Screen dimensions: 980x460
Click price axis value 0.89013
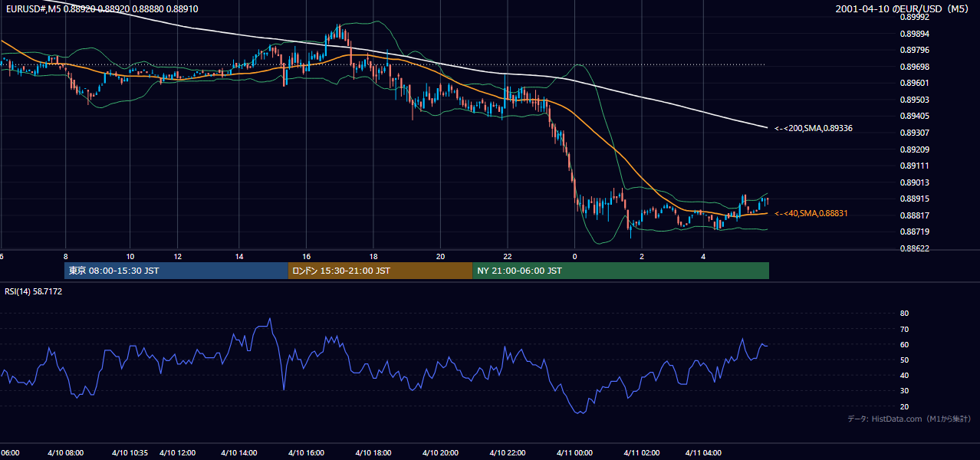tap(915, 182)
